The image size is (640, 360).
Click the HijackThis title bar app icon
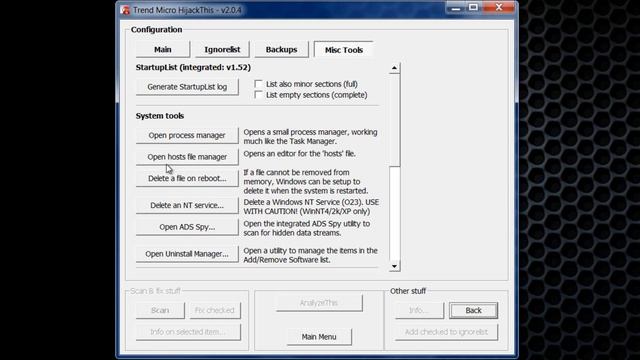click(125, 10)
